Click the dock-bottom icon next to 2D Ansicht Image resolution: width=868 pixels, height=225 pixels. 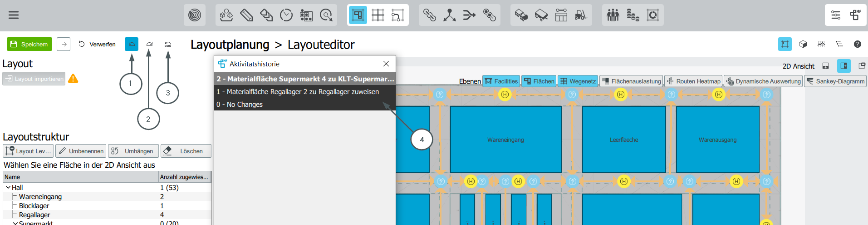tap(826, 66)
